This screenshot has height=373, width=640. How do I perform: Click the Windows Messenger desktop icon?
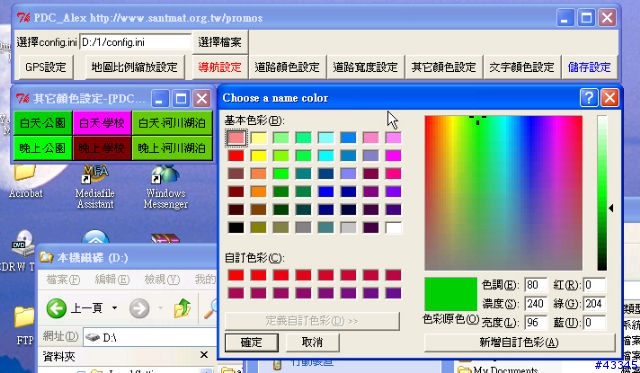point(166,186)
